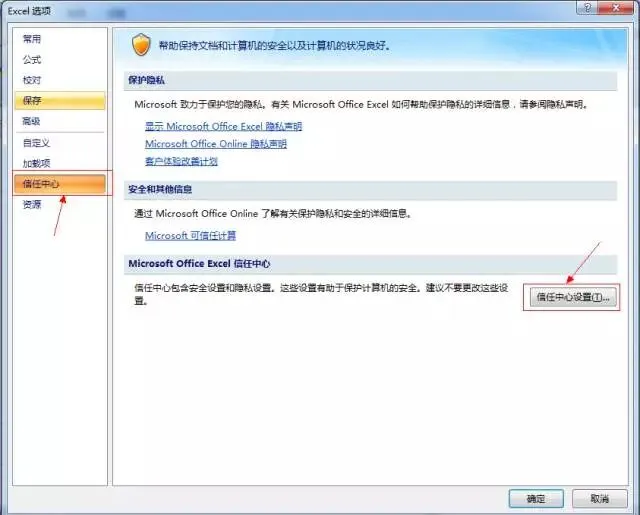Cancel with the 取消 button
The image size is (640, 515).
click(x=600, y=499)
